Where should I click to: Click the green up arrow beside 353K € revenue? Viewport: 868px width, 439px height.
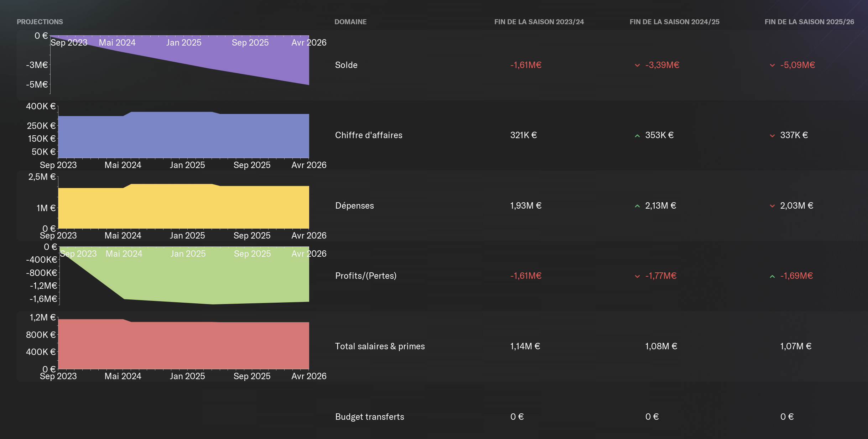637,136
